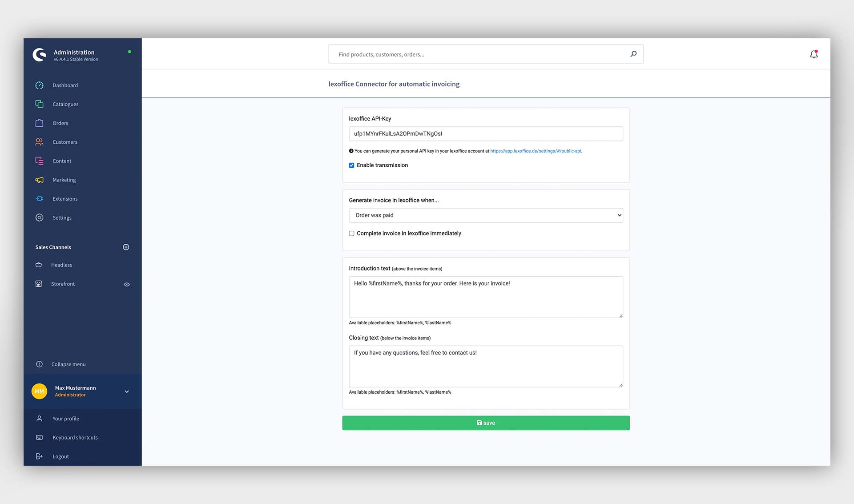
Task: Open Orders menu item
Action: 60,123
